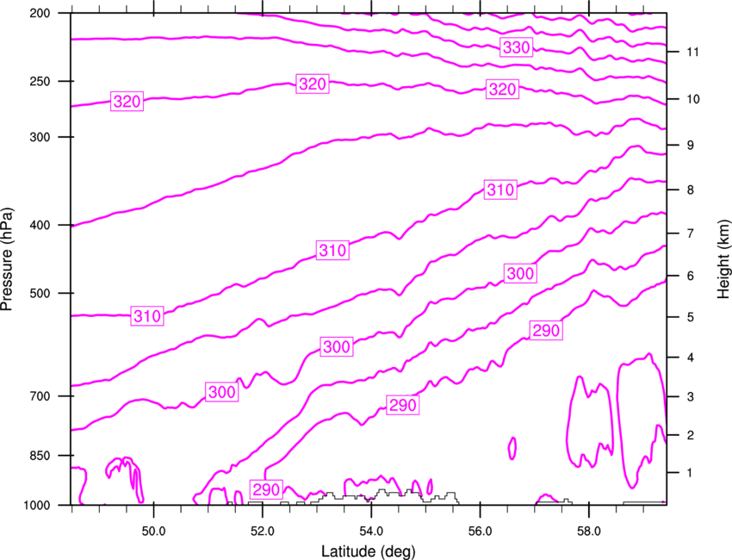Pick height axis tick label 11
The height and width of the screenshot is (560, 732).
pyautogui.click(x=693, y=52)
